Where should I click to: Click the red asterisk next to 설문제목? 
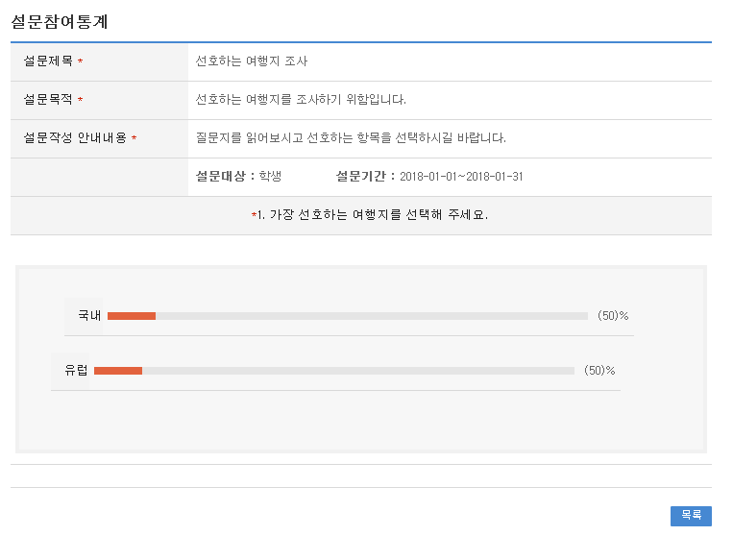coord(81,62)
